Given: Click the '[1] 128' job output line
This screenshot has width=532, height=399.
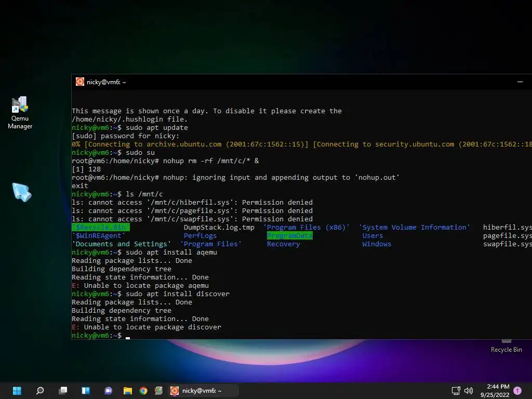Looking at the screenshot, I should click(86, 169).
